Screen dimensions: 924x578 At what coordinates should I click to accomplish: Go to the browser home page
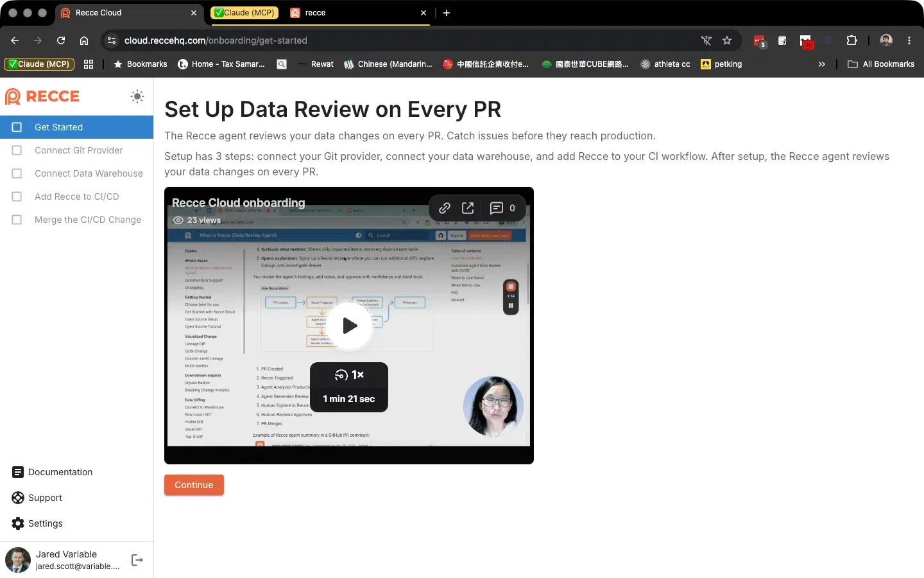click(x=84, y=40)
